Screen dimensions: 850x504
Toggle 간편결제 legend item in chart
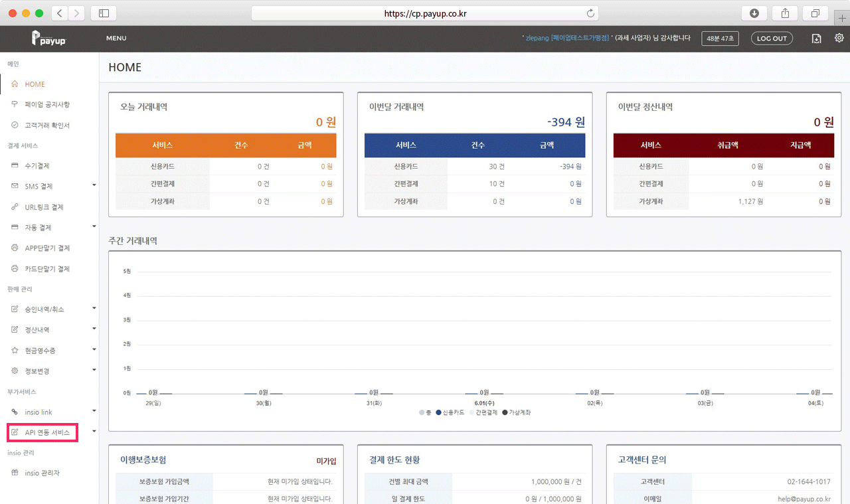pyautogui.click(x=483, y=412)
